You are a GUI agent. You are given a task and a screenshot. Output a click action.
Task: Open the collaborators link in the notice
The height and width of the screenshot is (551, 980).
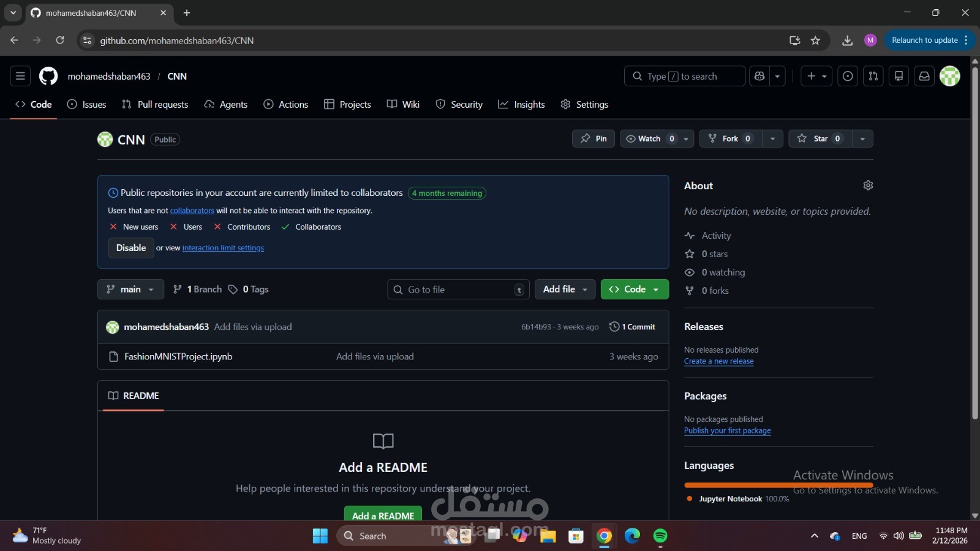192,211
